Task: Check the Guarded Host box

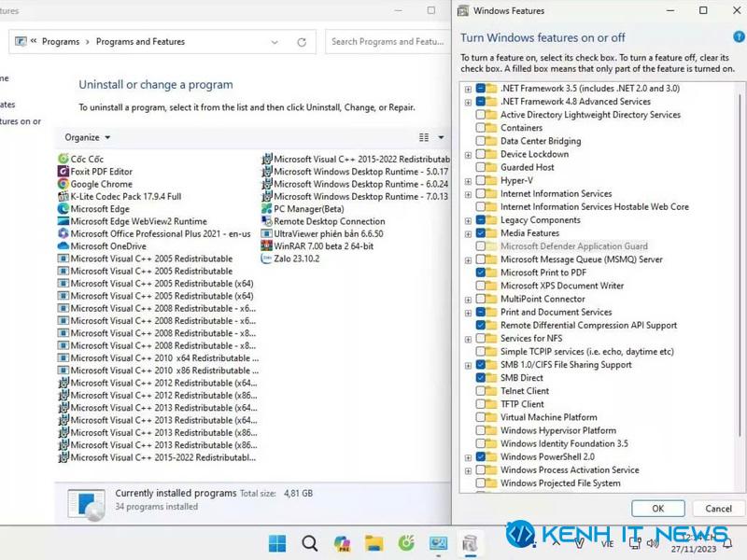Action: [481, 167]
